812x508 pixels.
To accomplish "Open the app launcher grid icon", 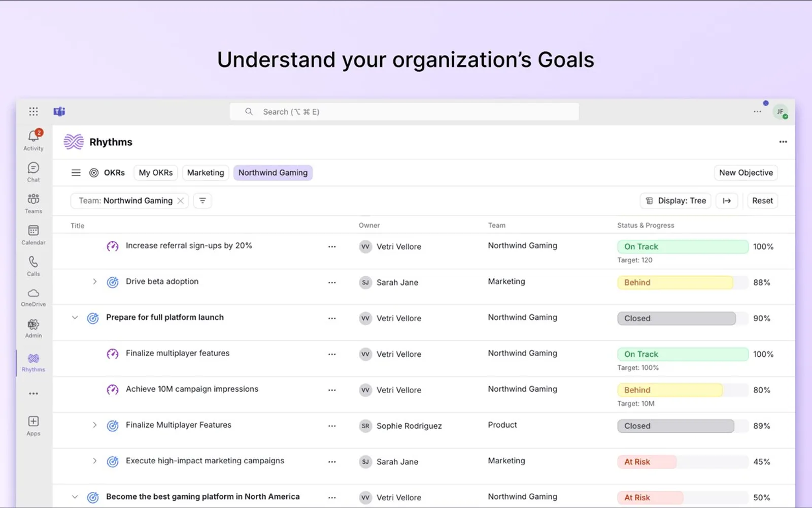I will tap(33, 112).
